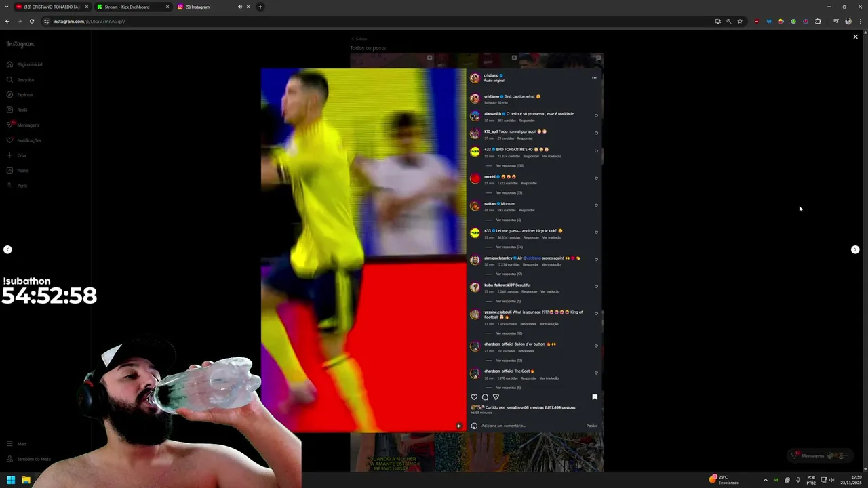This screenshot has height=488, width=868.
Task: Open cristiano's profile from post header
Action: tap(491, 75)
